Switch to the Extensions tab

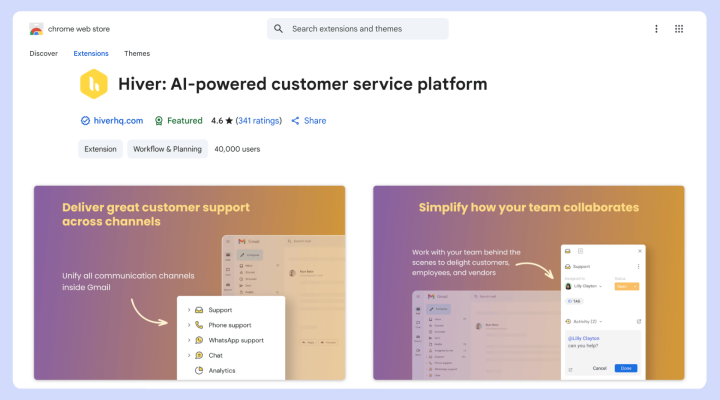click(91, 53)
